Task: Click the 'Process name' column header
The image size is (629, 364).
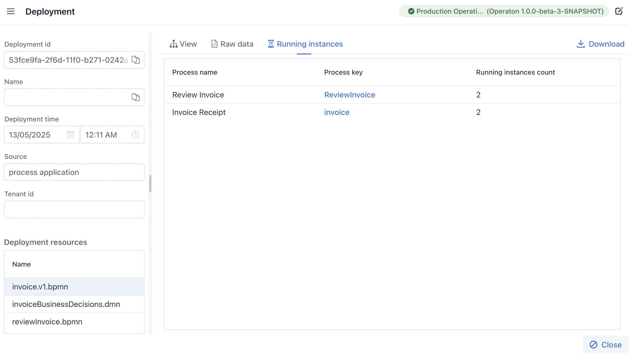Action: (195, 72)
